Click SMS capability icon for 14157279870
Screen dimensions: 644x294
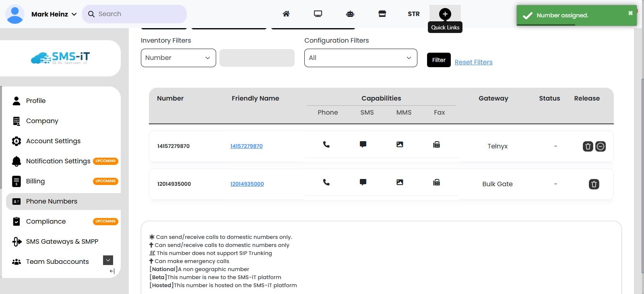363,144
